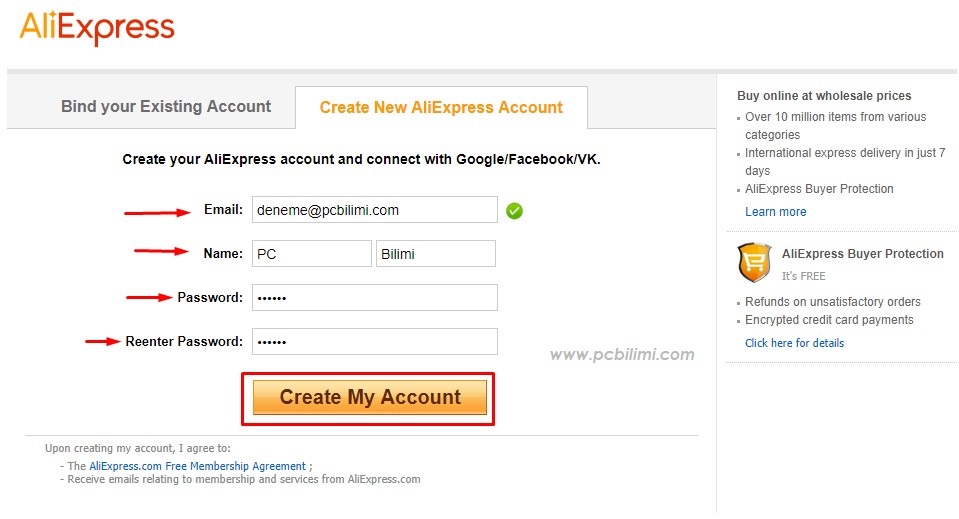Follow the Learn more link
Viewport: 959px width, 519px height.
click(775, 212)
